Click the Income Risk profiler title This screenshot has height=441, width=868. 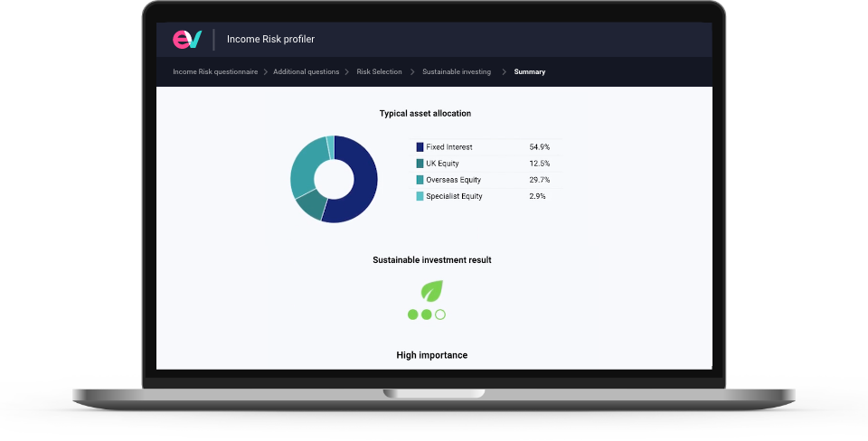(x=270, y=39)
